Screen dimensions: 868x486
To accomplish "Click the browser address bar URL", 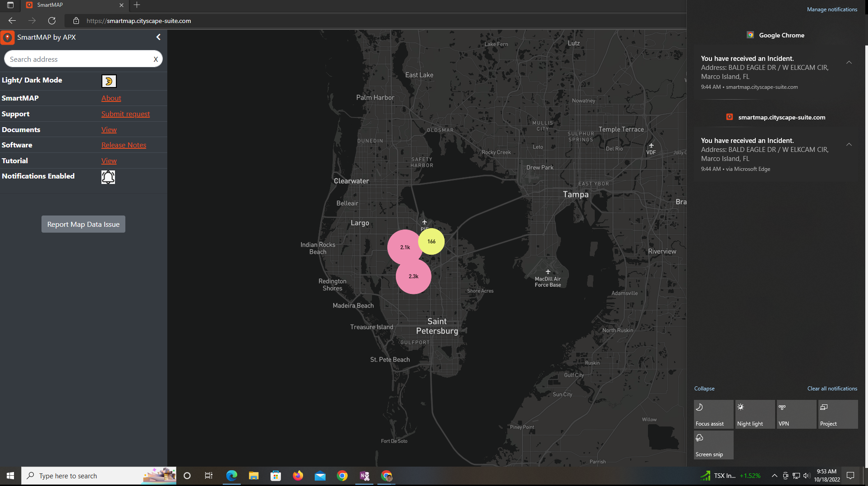I will (138, 21).
